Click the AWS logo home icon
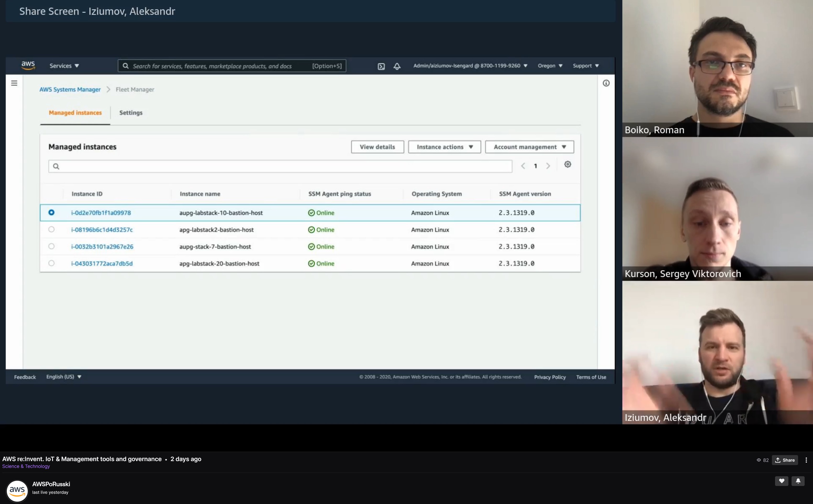This screenshot has height=504, width=813. click(x=28, y=65)
